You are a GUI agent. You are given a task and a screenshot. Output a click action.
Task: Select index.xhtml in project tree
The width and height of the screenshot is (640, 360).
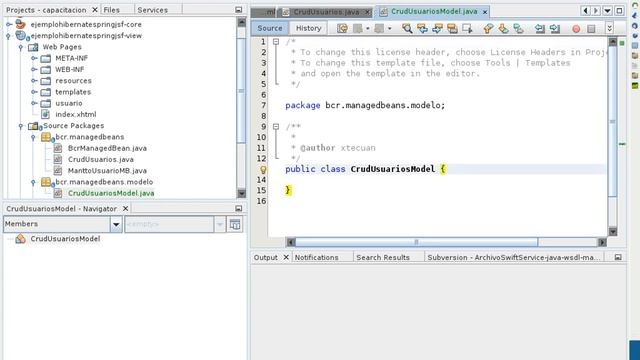[76, 115]
